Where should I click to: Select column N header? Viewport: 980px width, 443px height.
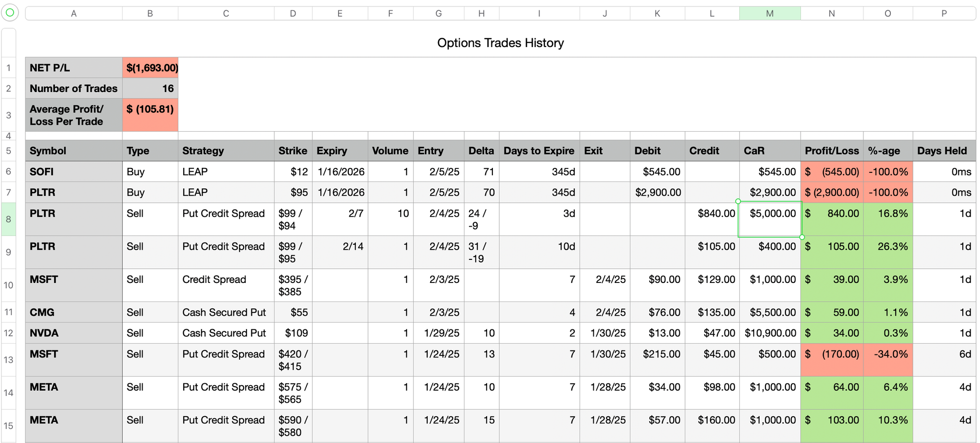coord(832,14)
